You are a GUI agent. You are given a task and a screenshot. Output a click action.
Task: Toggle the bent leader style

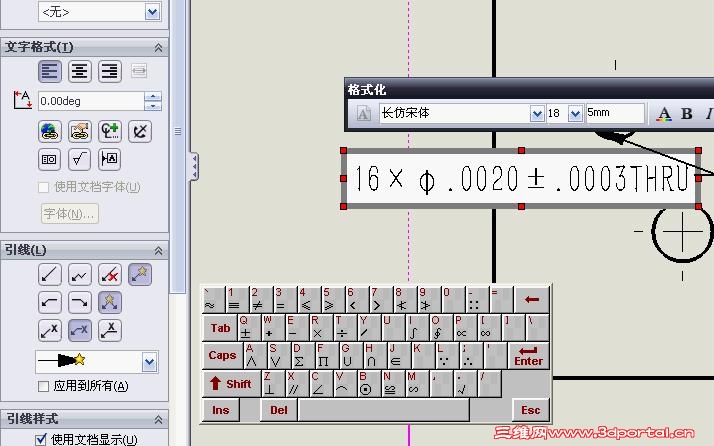[x=80, y=330]
